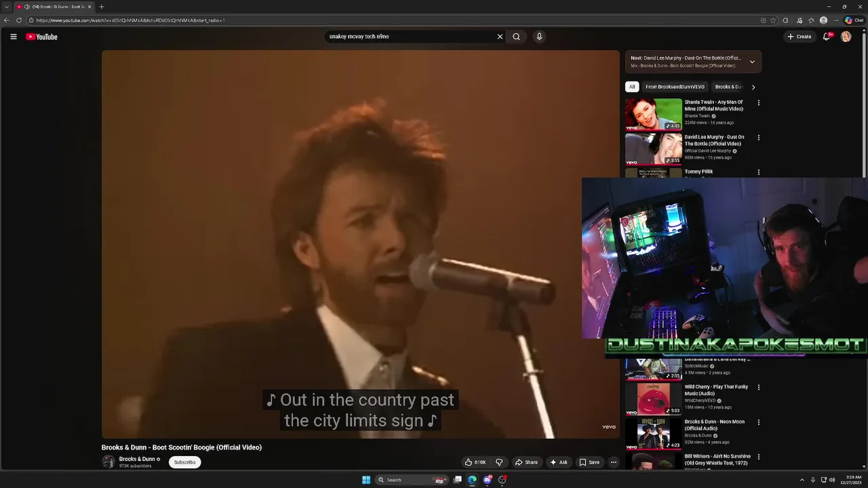The image size is (868, 488).
Task: Open options for Bill Withers video
Action: pos(758,457)
